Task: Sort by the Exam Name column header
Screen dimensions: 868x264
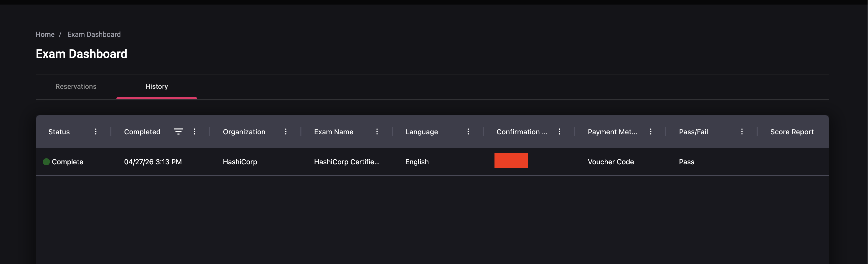Action: tap(334, 132)
